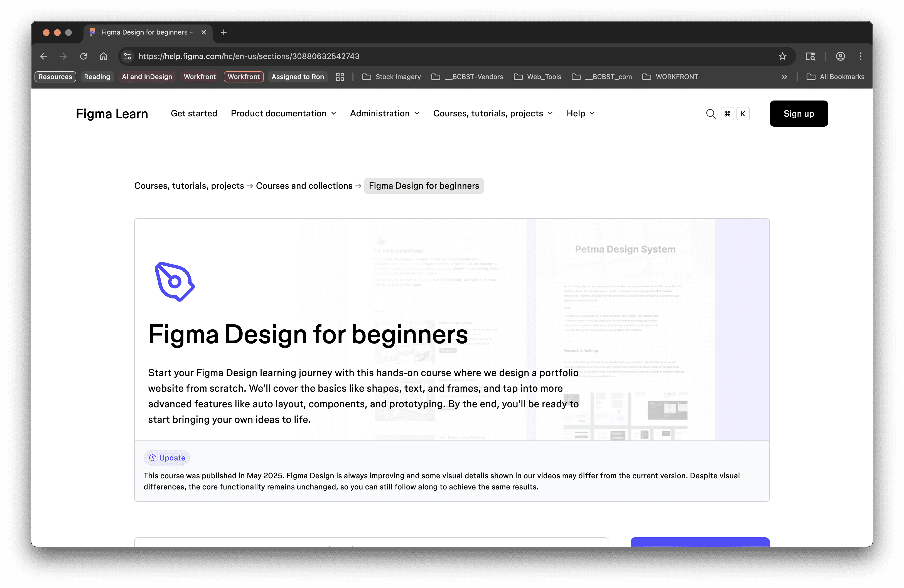Screen dimensions: 904x588
Task: Go back using the browser back arrow
Action: (44, 56)
